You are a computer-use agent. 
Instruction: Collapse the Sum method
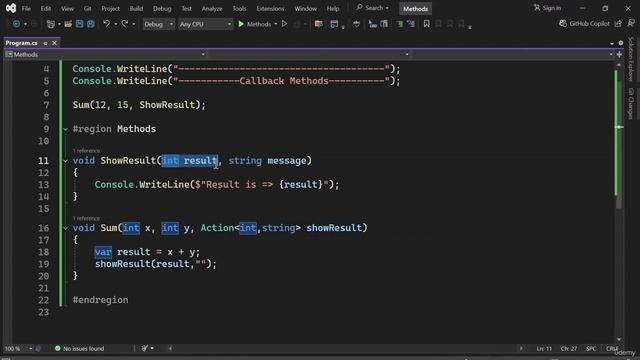tap(65, 228)
